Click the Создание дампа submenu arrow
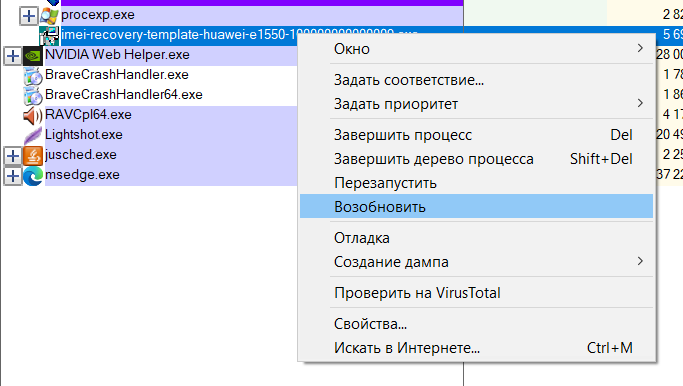 click(x=640, y=261)
